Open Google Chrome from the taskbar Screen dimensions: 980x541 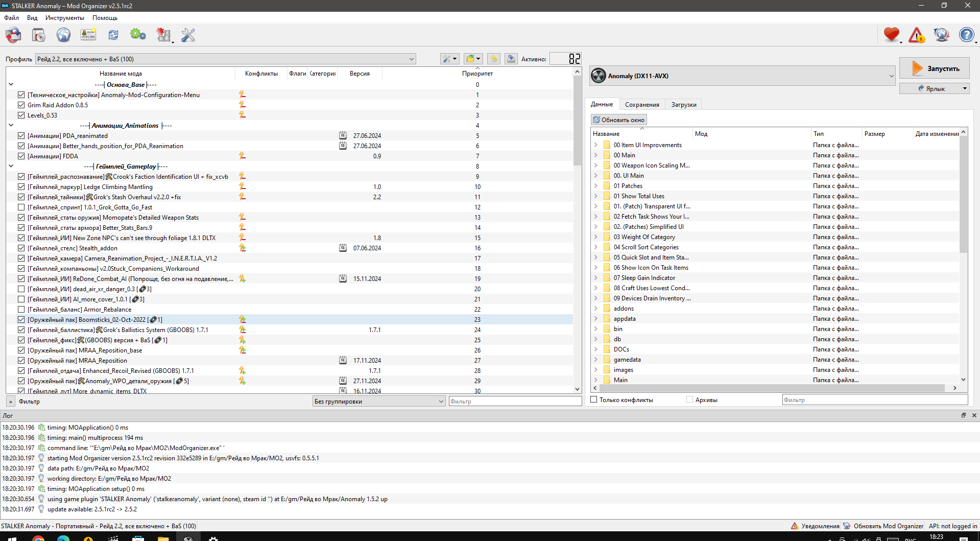pos(38,538)
